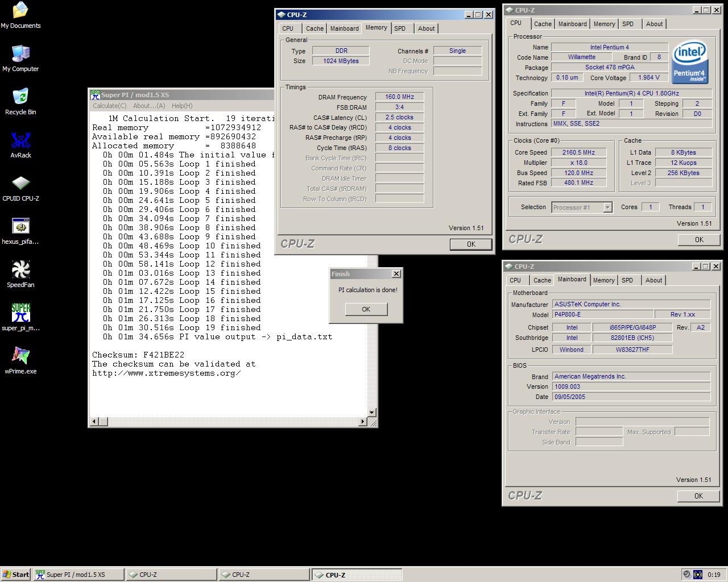Confirm OK in PI calculation done dialog
This screenshot has width=728, height=582.
click(x=366, y=309)
